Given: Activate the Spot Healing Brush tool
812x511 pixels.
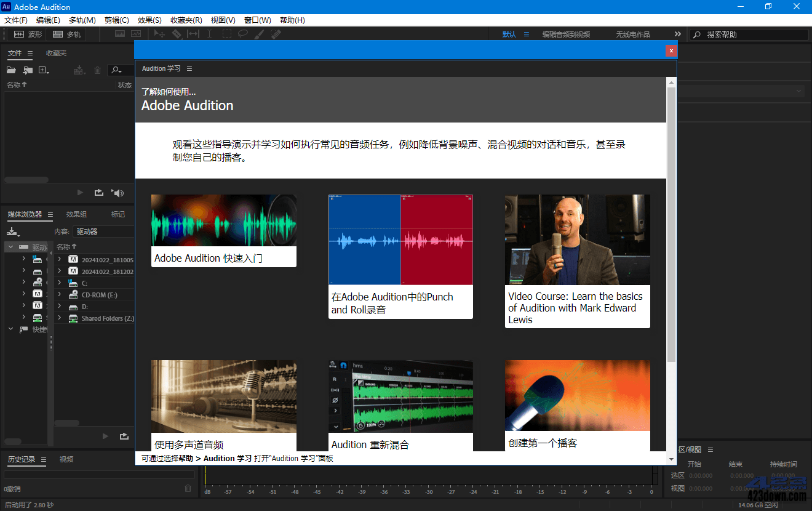Looking at the screenshot, I should click(x=275, y=34).
